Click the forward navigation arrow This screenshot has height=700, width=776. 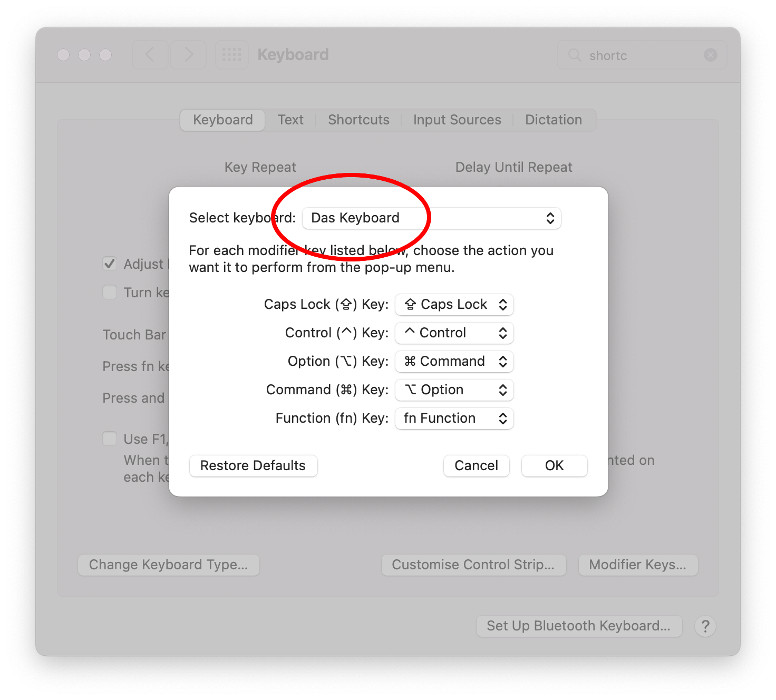(x=188, y=55)
